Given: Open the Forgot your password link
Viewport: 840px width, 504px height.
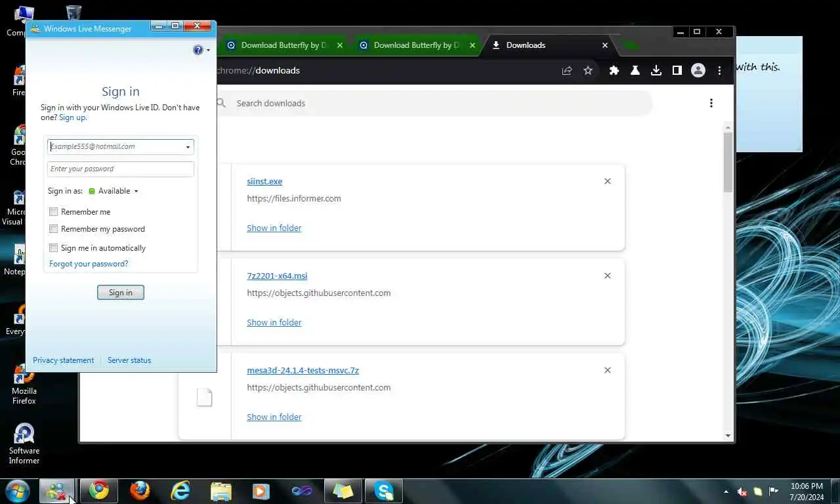Looking at the screenshot, I should (x=89, y=264).
